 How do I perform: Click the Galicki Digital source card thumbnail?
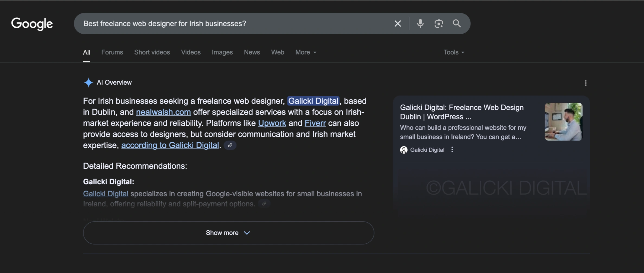coord(563,122)
